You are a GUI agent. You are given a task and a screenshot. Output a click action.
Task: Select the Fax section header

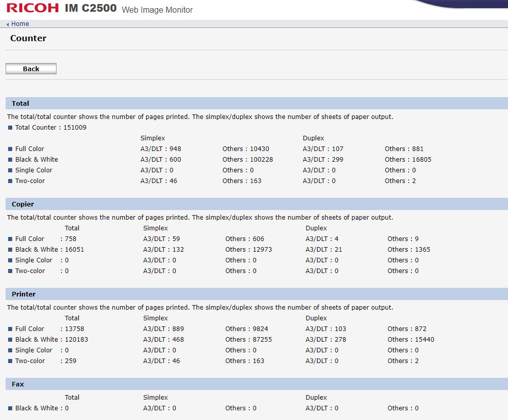pyautogui.click(x=257, y=384)
